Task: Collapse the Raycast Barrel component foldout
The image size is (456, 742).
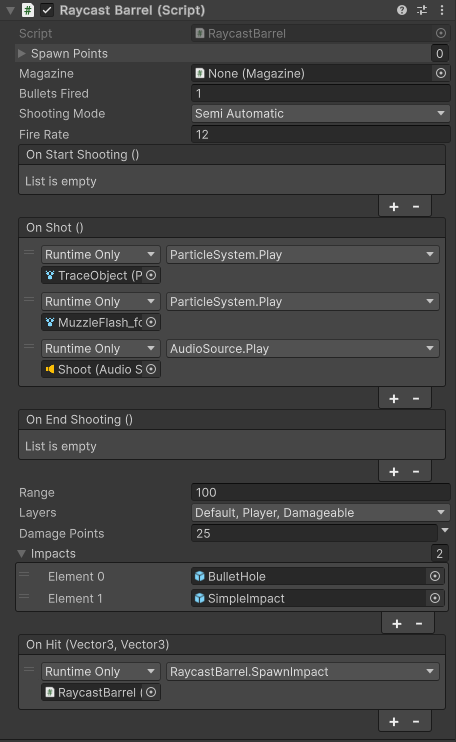Action: pos(10,10)
